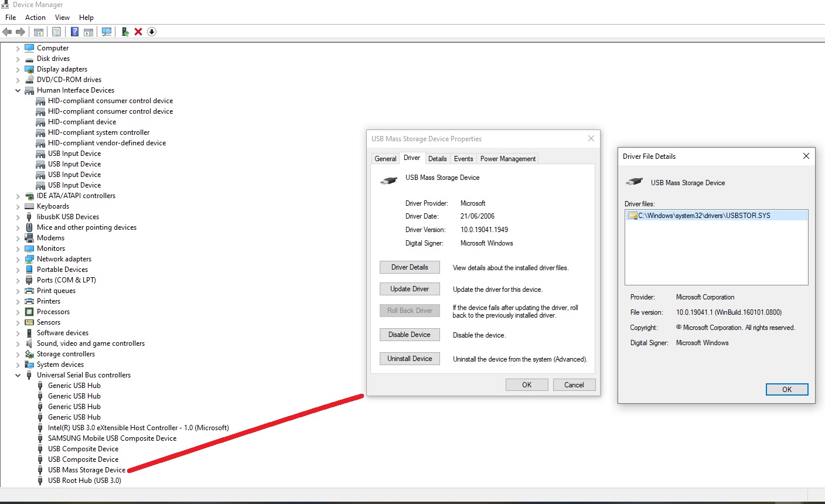
Task: Click the Update driver toolbar icon
Action: (125, 32)
